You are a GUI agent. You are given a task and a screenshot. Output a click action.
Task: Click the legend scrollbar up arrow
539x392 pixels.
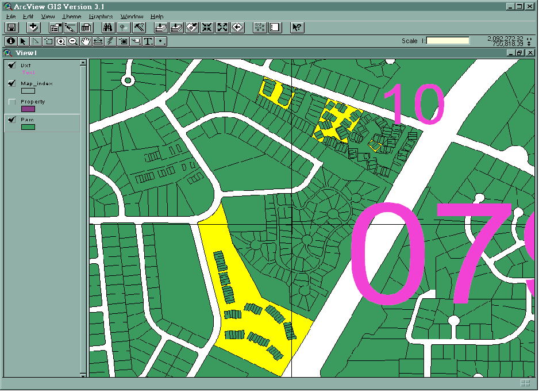click(83, 63)
